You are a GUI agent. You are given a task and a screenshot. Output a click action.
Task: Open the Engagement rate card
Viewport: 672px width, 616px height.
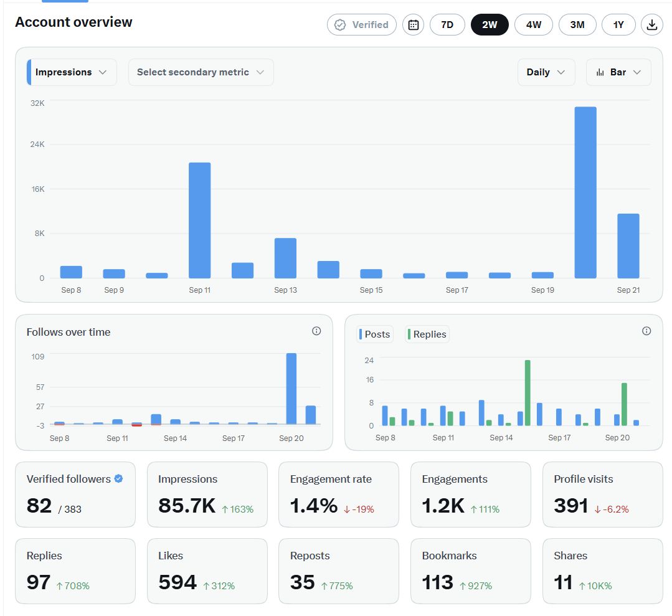[339, 495]
